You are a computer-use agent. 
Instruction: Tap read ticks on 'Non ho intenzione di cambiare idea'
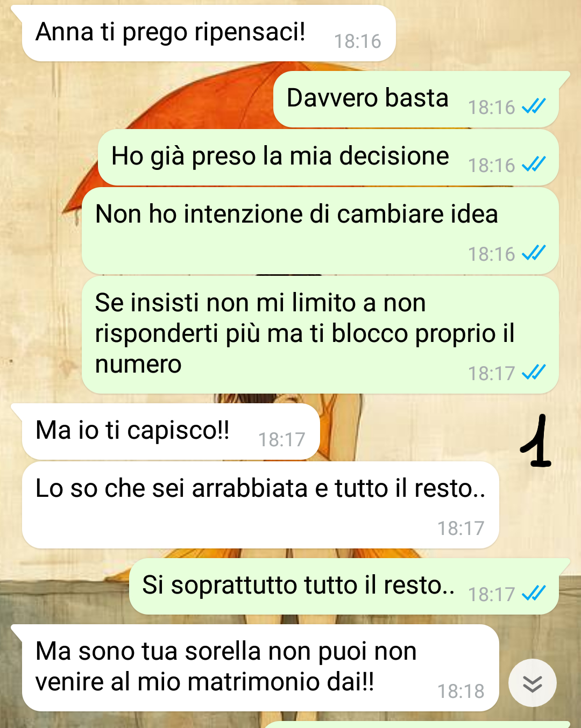(x=534, y=253)
